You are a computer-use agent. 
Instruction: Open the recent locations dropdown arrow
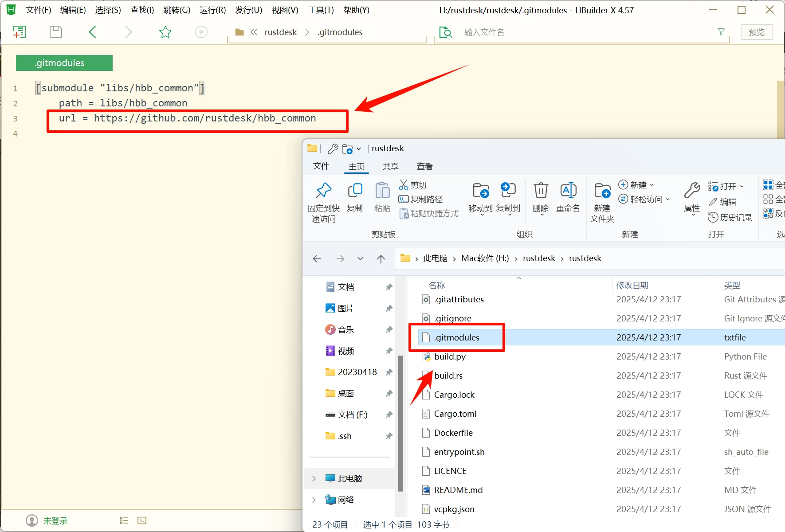click(360, 258)
